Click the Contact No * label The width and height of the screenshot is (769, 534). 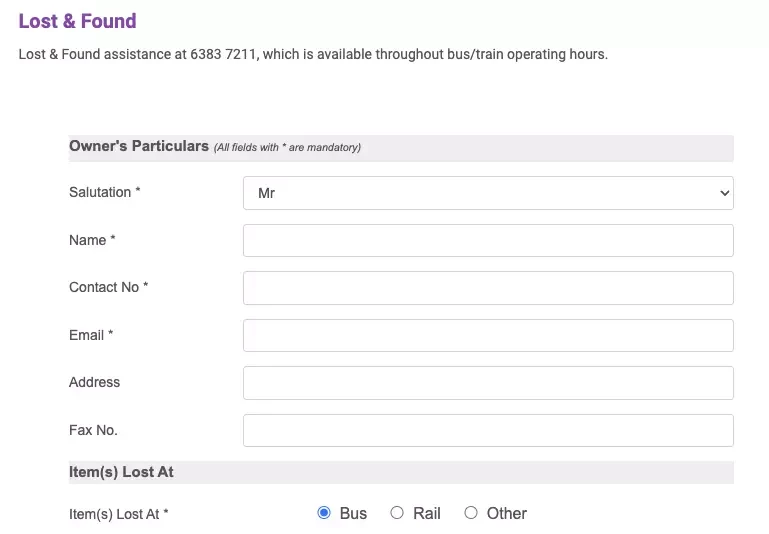coord(108,287)
